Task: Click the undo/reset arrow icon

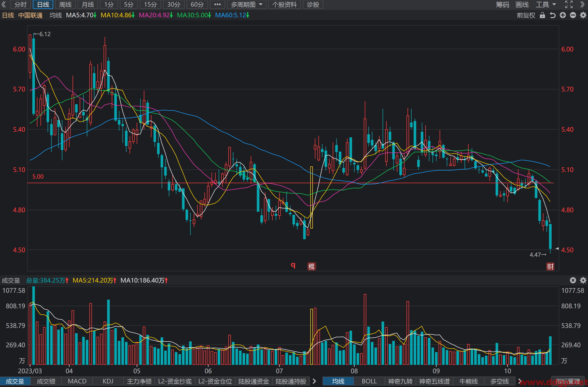Action: click(x=553, y=15)
